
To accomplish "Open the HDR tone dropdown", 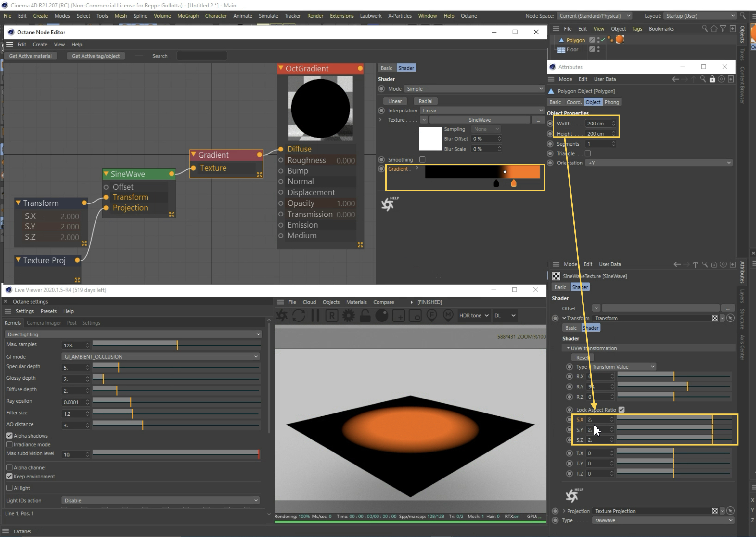I will [x=473, y=315].
